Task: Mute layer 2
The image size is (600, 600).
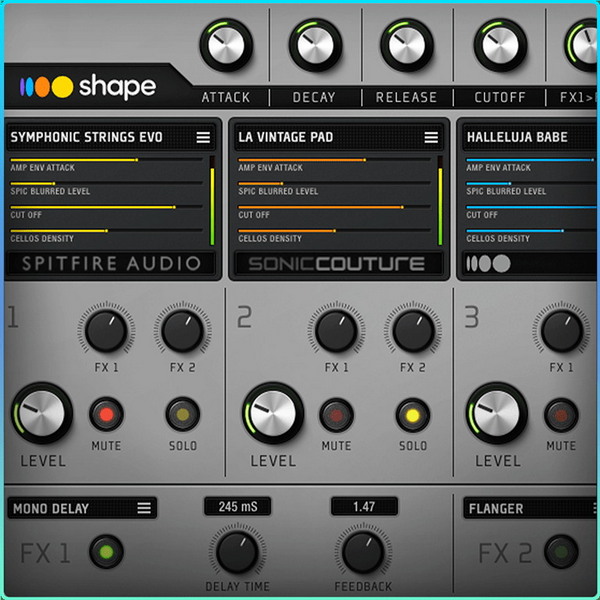Action: pyautogui.click(x=336, y=416)
